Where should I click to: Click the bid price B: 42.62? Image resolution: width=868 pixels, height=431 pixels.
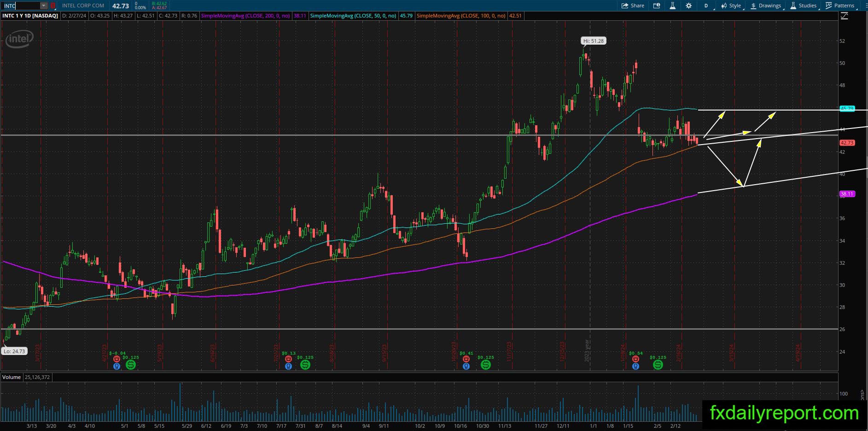(x=159, y=3)
